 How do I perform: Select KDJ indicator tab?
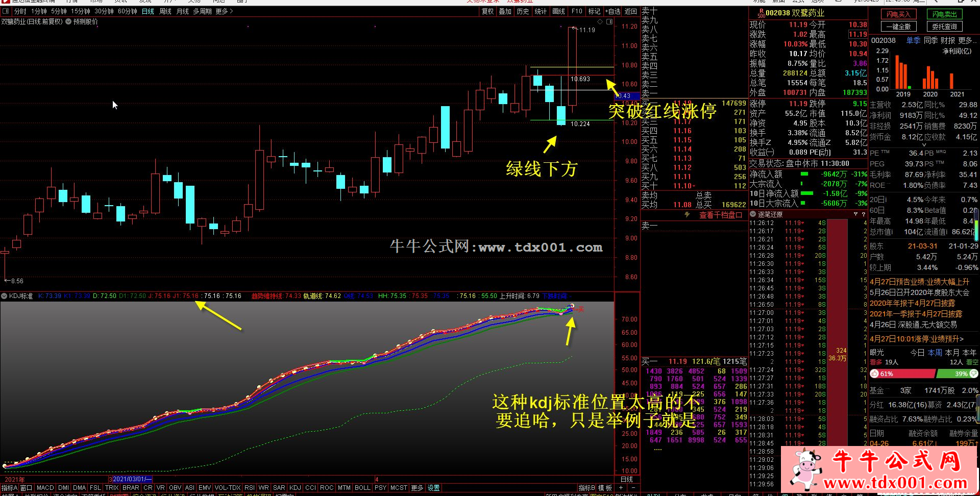pos(295,488)
